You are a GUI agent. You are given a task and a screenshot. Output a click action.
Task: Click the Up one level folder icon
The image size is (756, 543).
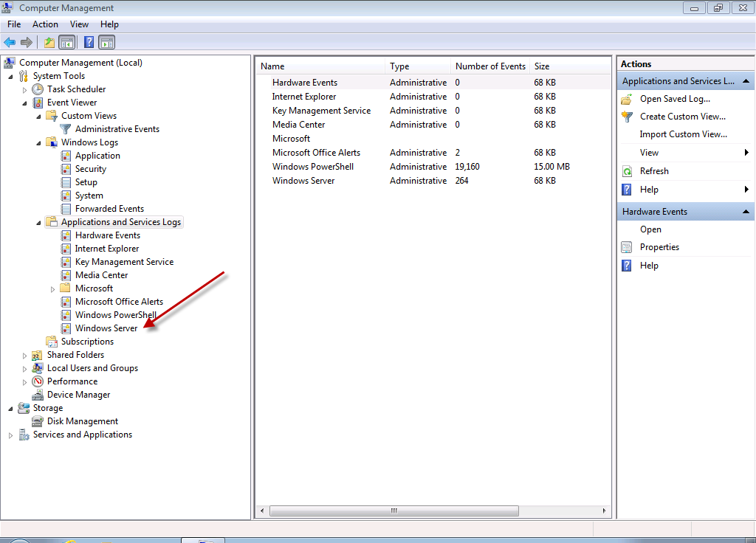coord(49,43)
